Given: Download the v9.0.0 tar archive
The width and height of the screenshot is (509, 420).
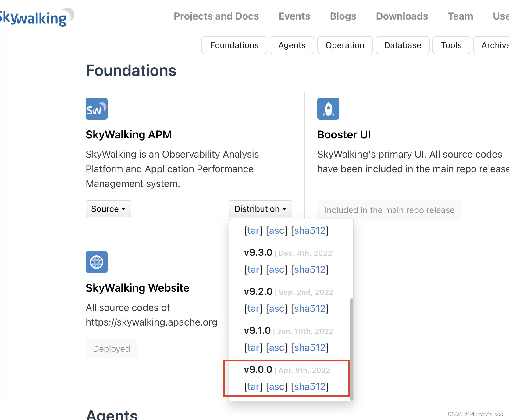Looking at the screenshot, I should tap(252, 386).
